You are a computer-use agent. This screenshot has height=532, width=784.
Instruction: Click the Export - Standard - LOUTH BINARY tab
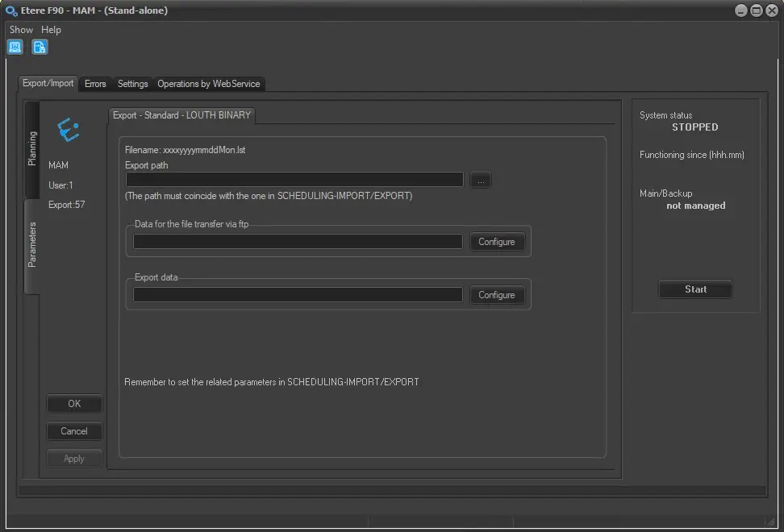coord(181,115)
